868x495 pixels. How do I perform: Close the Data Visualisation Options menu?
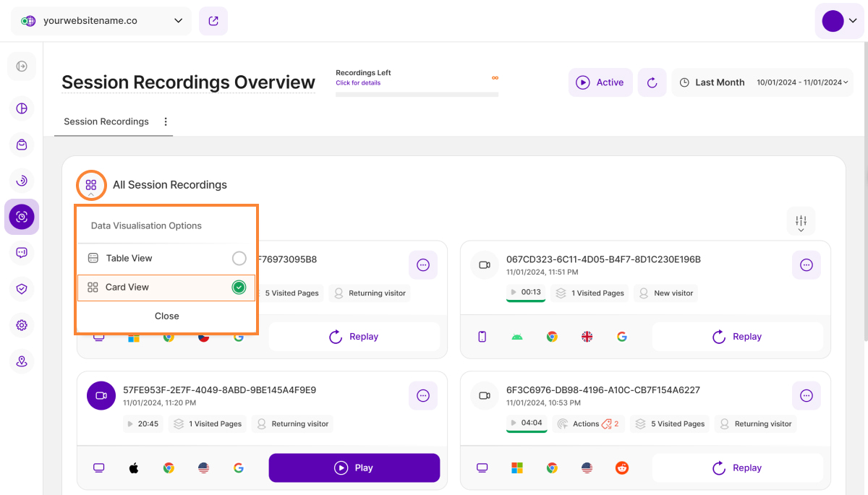pos(166,316)
